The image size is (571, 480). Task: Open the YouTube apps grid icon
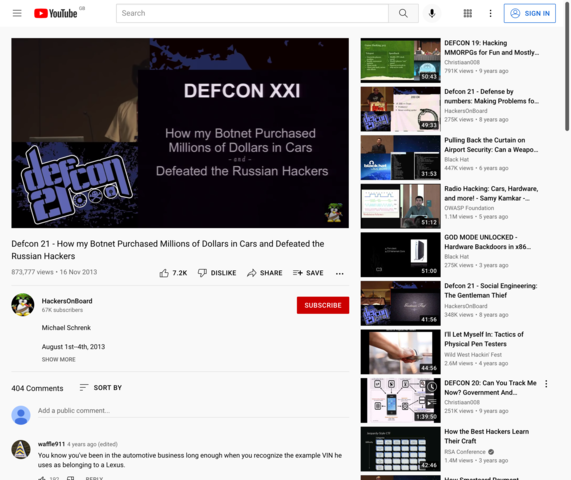(x=468, y=13)
